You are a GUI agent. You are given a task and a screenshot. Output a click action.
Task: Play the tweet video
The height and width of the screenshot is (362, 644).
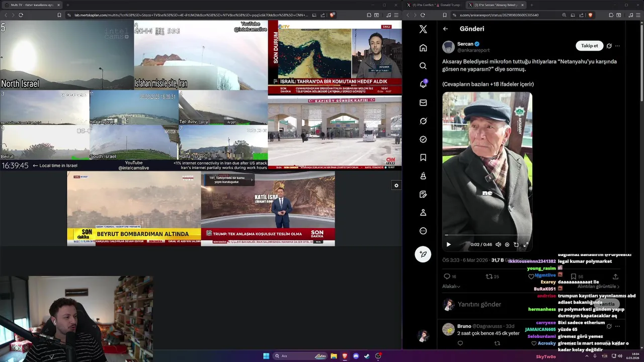tap(448, 244)
